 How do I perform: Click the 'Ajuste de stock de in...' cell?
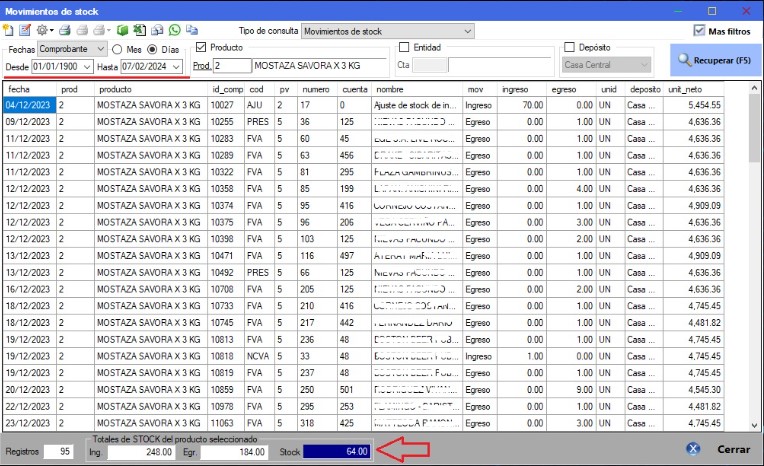tap(417, 105)
